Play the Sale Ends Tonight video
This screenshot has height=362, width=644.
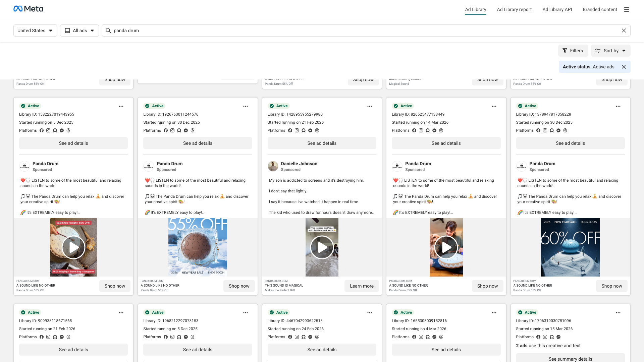(x=73, y=247)
